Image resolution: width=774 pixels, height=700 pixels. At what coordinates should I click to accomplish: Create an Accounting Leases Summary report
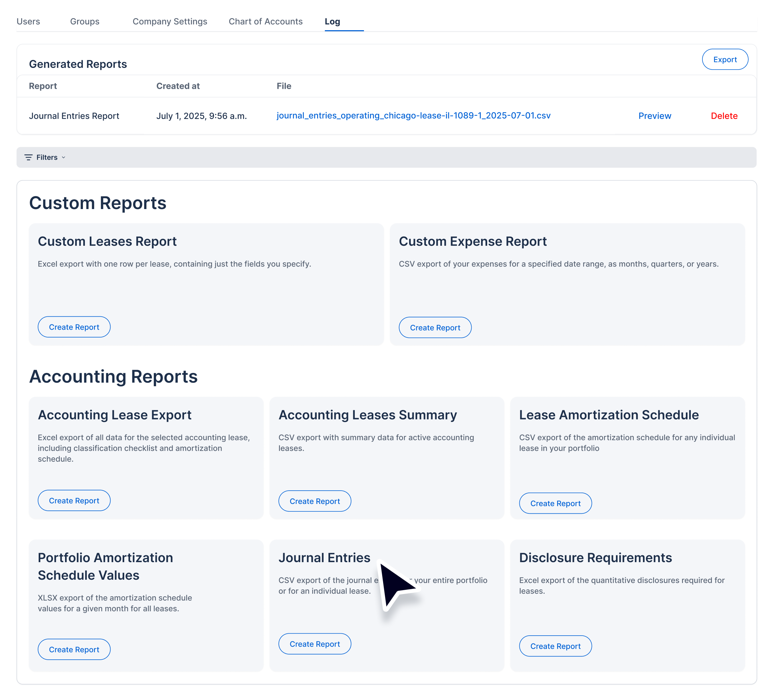point(314,501)
